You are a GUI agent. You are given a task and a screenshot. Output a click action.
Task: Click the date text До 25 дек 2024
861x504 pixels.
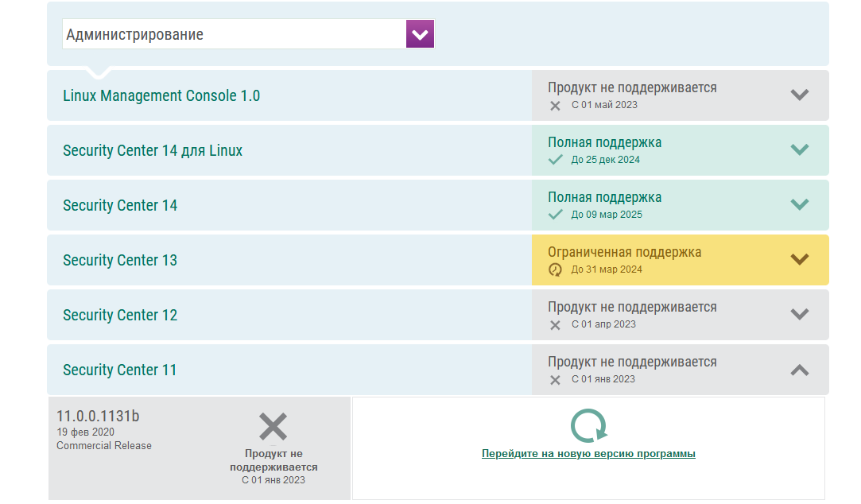click(605, 159)
